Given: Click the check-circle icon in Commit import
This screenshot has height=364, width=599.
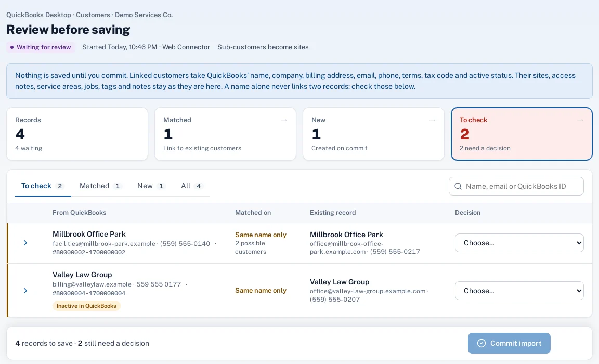Looking at the screenshot, I should click(x=481, y=343).
